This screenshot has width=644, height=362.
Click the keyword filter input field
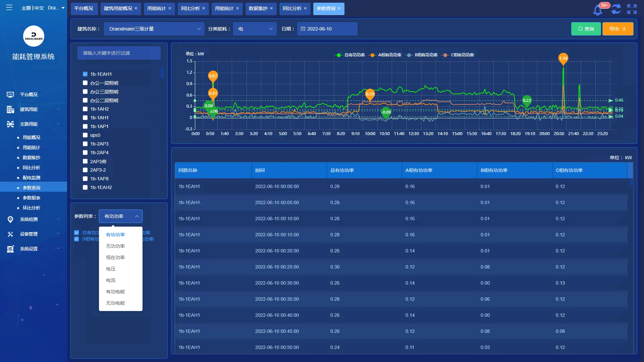tap(119, 53)
